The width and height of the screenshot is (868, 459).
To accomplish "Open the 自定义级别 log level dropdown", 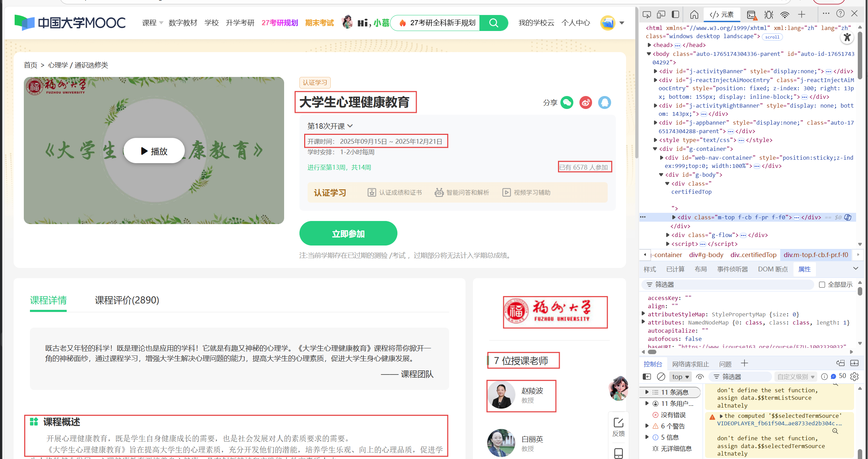I will [x=795, y=377].
